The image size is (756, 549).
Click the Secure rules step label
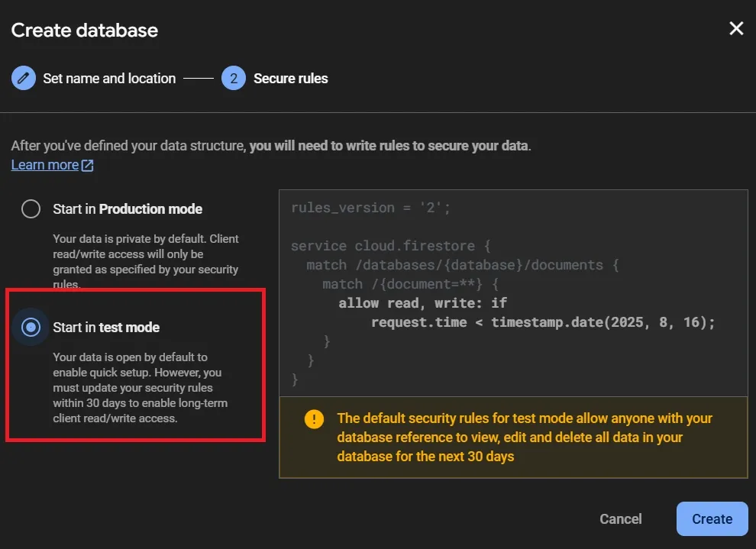tap(290, 78)
